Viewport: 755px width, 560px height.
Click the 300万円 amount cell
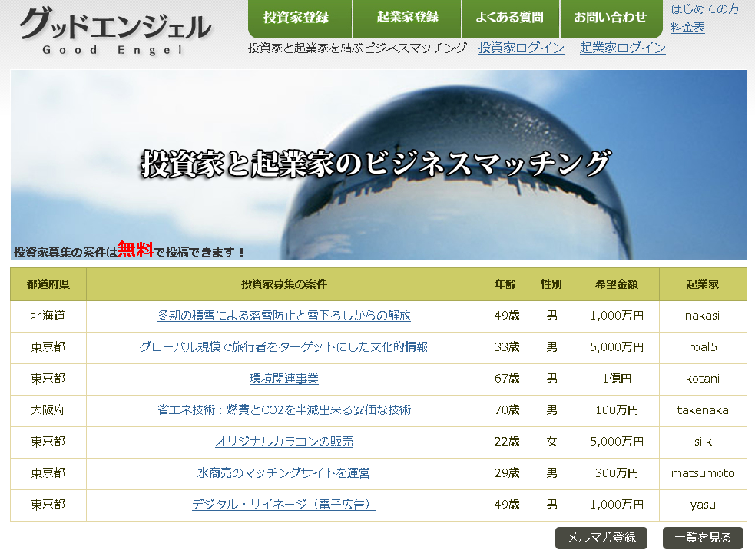point(617,473)
